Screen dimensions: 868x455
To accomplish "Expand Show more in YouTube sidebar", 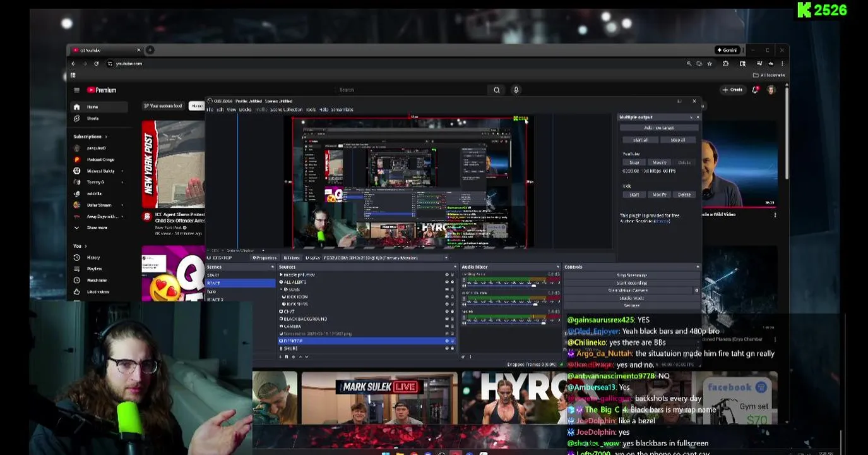I will coord(97,227).
